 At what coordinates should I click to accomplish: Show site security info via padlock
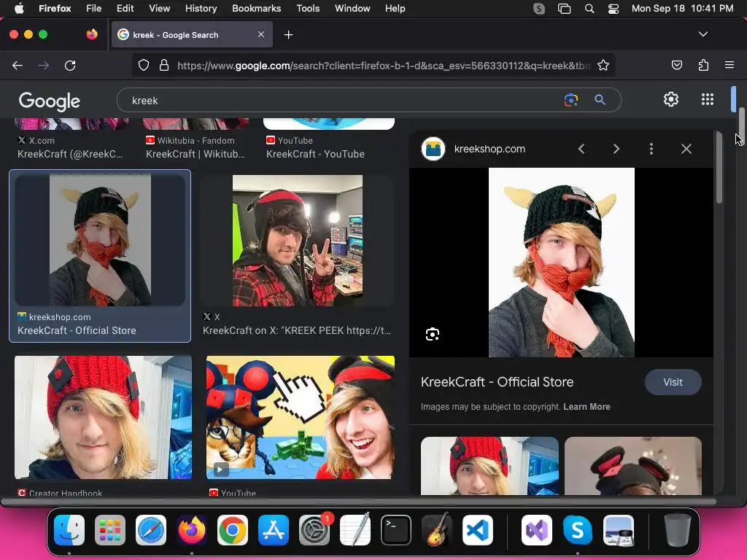[x=164, y=65]
